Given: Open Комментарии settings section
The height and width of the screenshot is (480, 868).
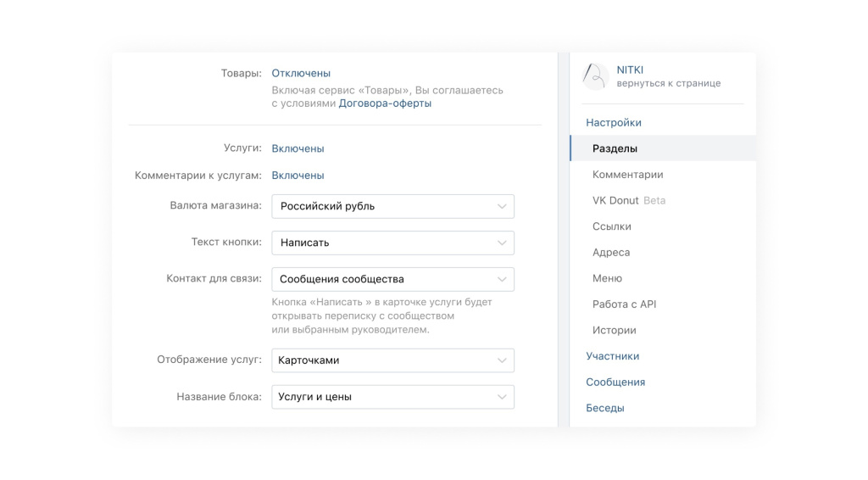Looking at the screenshot, I should pyautogui.click(x=628, y=175).
